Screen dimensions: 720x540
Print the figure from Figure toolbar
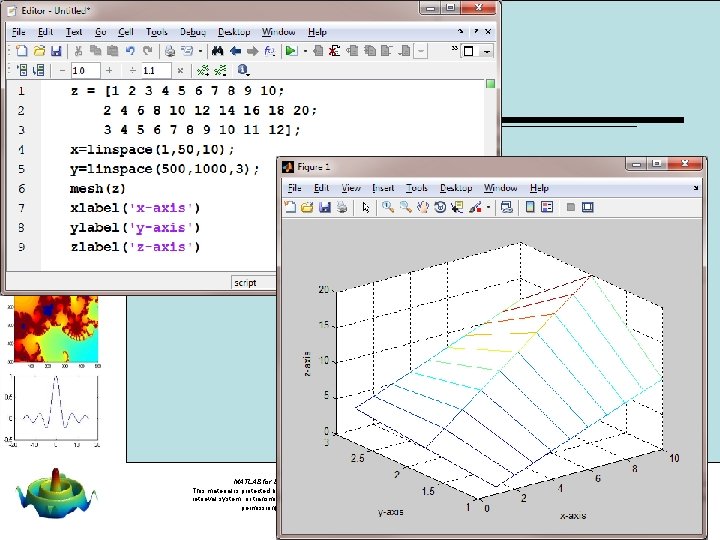[342, 207]
